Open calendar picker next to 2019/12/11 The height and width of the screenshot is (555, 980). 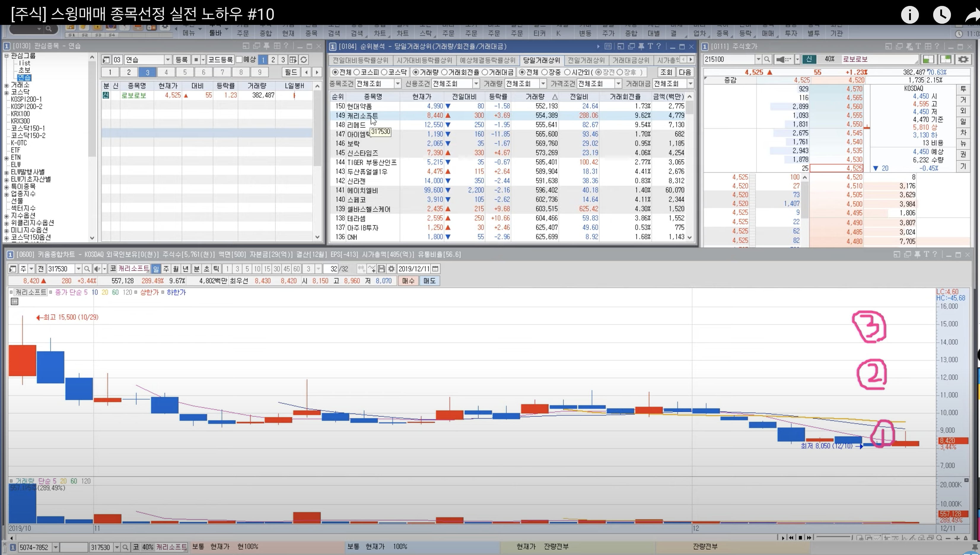(435, 269)
